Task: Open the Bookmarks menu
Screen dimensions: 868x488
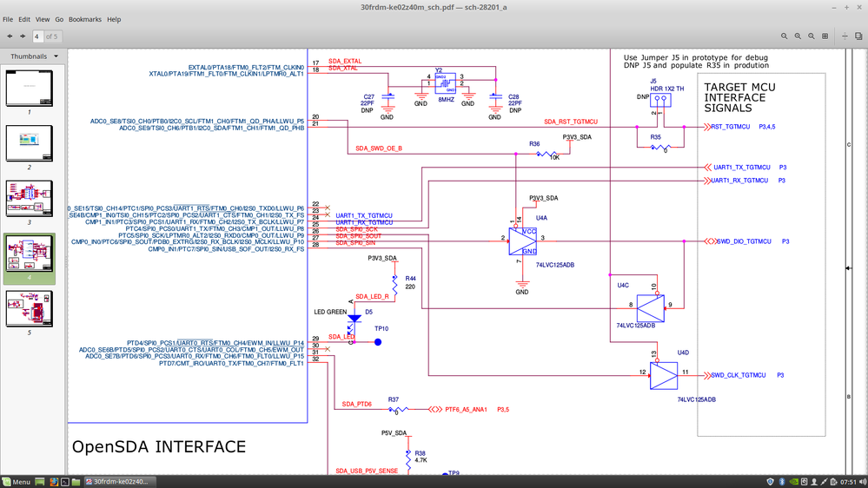Action: point(84,19)
